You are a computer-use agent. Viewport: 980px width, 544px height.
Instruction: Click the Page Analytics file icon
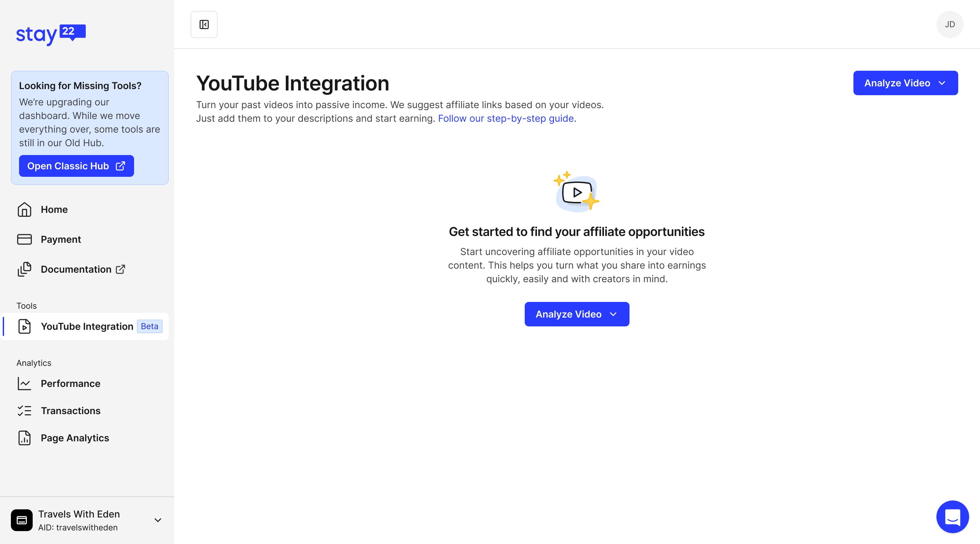[24, 438]
